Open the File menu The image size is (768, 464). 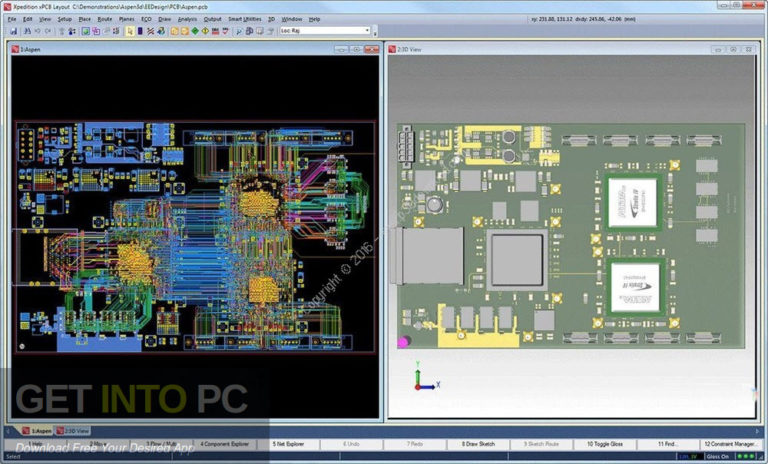tap(12, 19)
